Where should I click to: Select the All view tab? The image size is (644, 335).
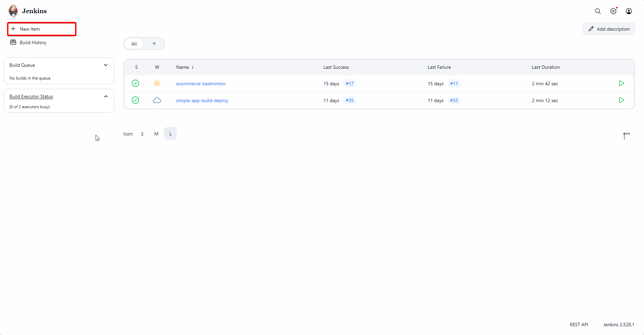coord(134,44)
